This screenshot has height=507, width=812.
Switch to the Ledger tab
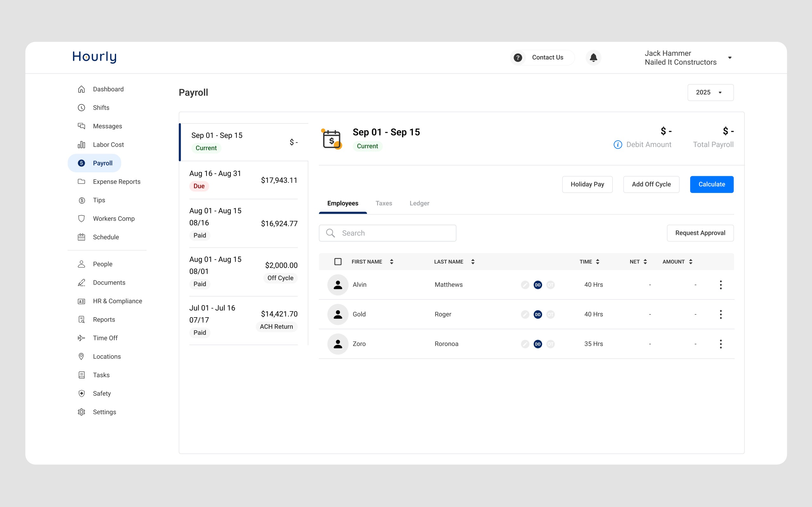coord(419,203)
